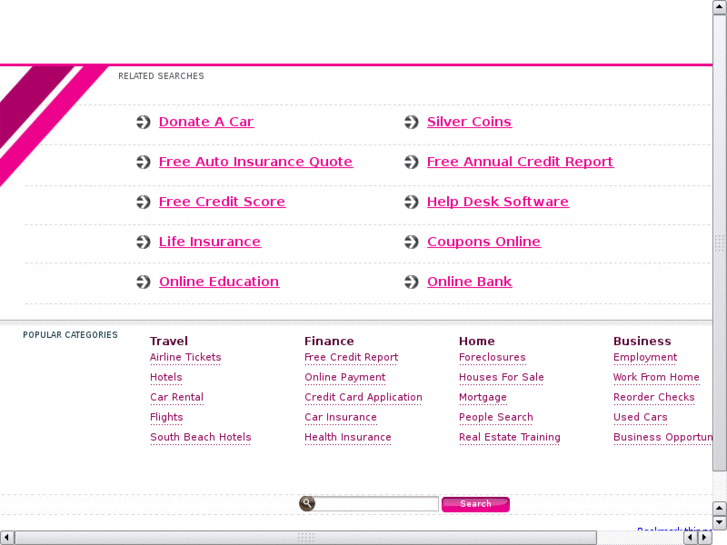Select the Airline Tickets link under Travel
This screenshot has width=727, height=545.
pos(185,358)
